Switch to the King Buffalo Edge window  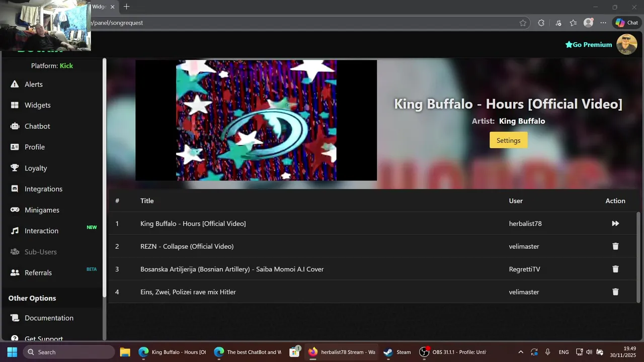(x=172, y=352)
